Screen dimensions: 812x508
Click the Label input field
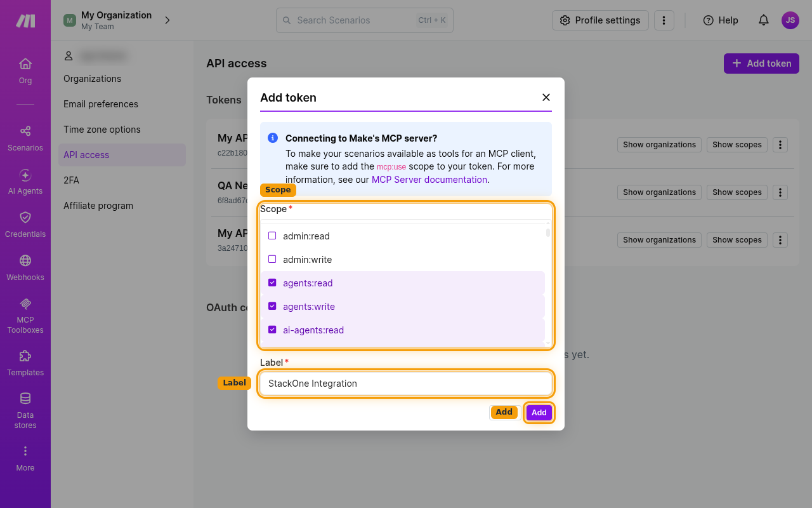[406, 384]
